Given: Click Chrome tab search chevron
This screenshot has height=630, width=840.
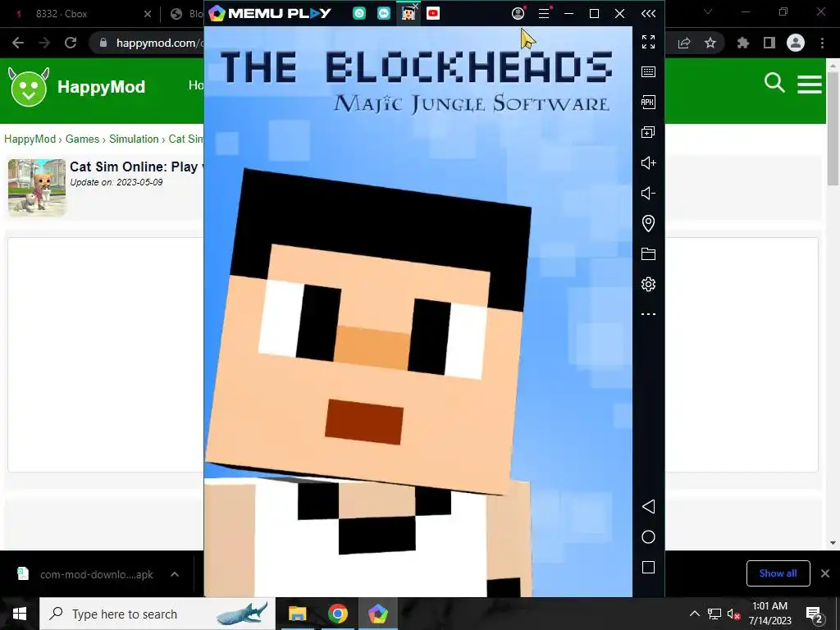Looking at the screenshot, I should pyautogui.click(x=708, y=11).
